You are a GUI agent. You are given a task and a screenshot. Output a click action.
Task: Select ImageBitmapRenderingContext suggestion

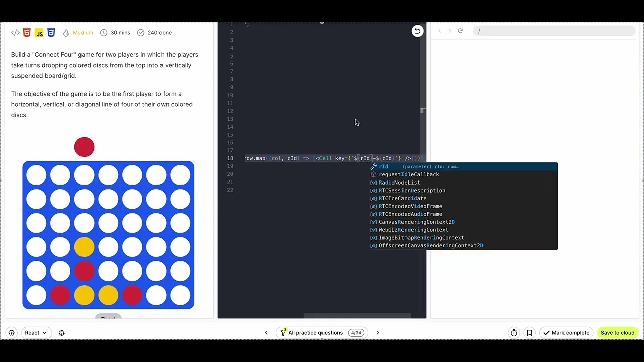pos(464,238)
